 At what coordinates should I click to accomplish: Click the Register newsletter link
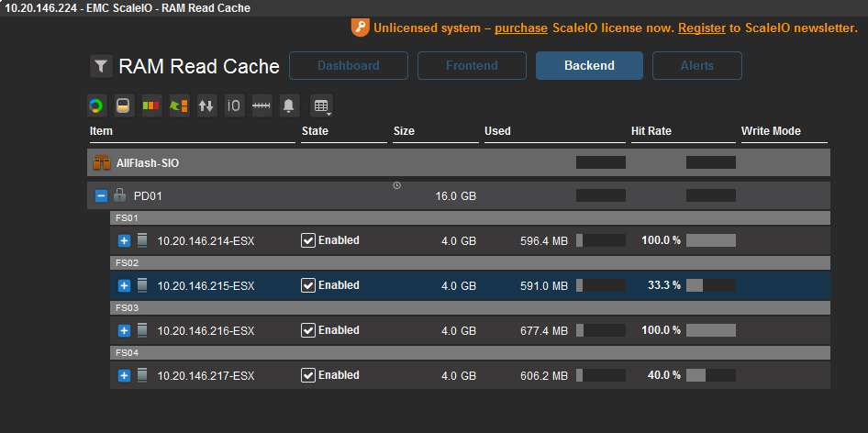coord(702,28)
